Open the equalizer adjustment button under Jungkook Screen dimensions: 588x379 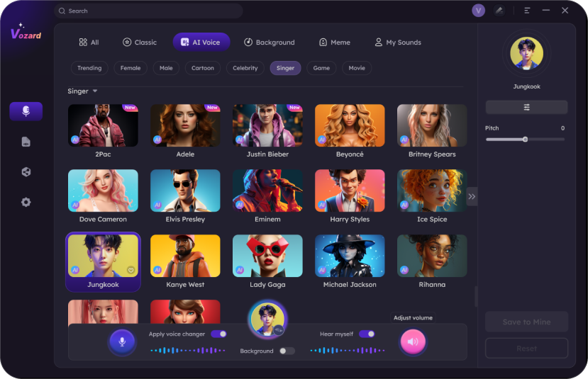(x=526, y=107)
